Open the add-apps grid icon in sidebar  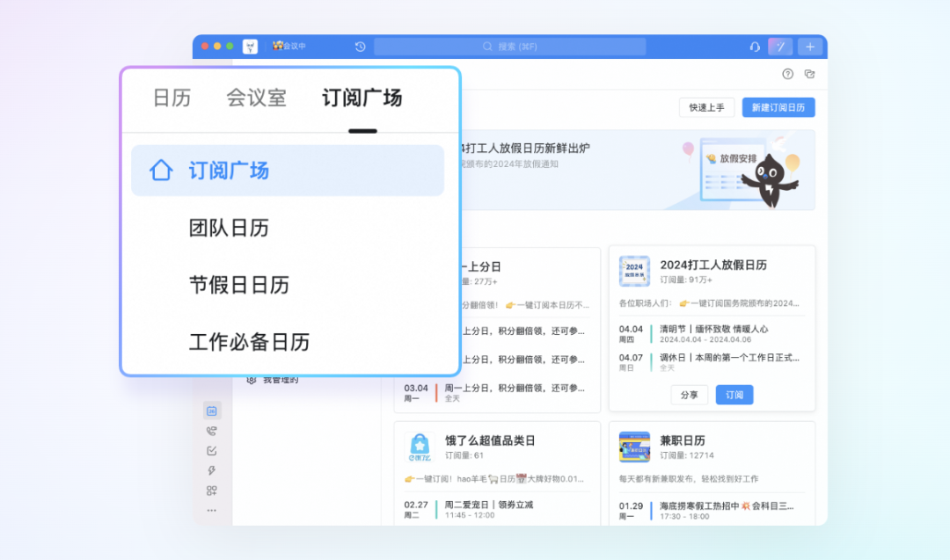coord(211,491)
